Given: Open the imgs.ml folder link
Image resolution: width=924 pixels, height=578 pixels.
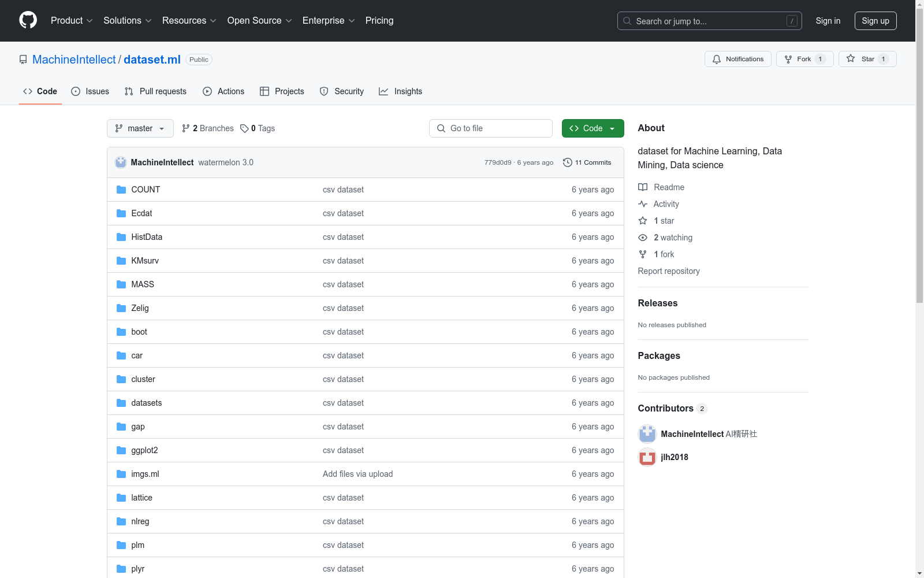Looking at the screenshot, I should click(145, 474).
